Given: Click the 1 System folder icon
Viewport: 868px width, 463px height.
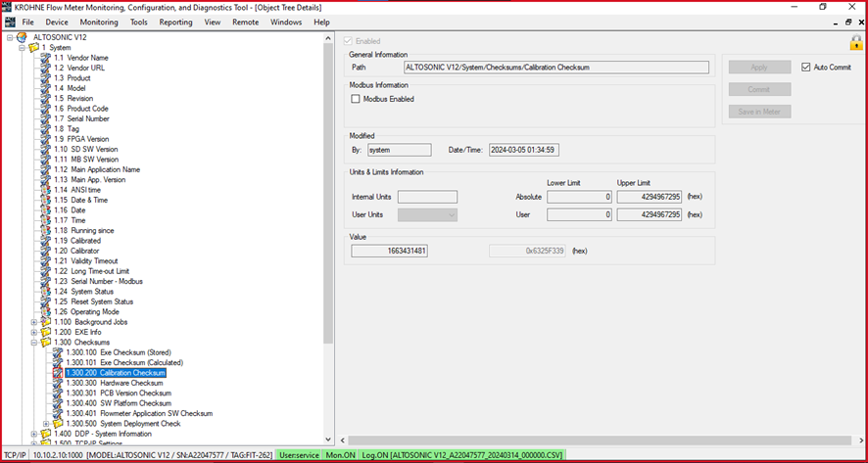Looking at the screenshot, I should tap(33, 48).
